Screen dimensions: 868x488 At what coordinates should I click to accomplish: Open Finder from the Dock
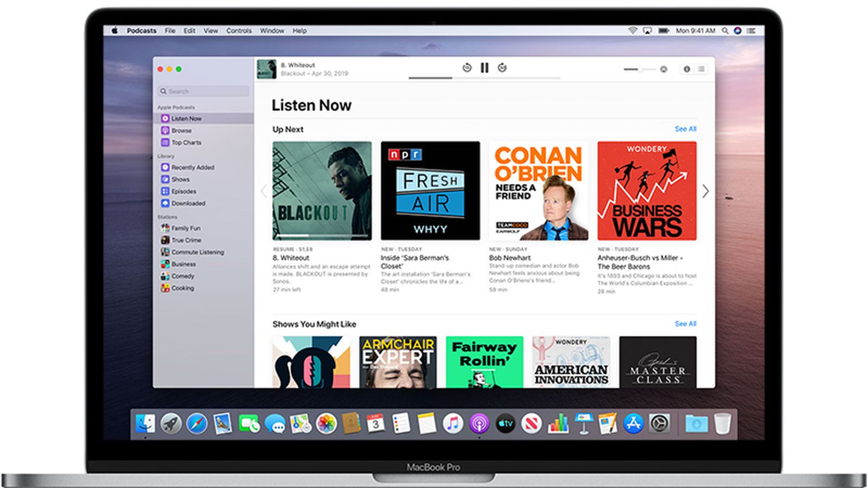(x=145, y=423)
